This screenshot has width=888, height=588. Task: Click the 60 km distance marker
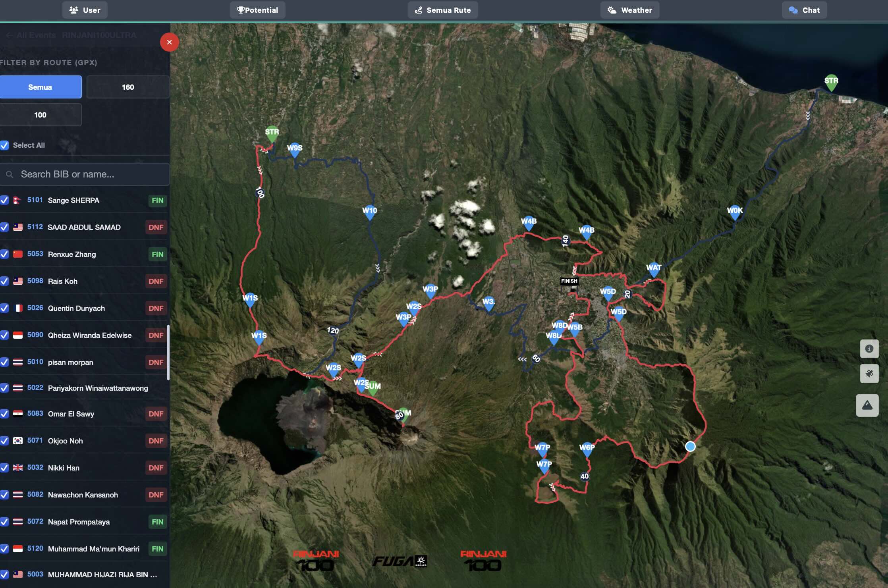tap(536, 359)
